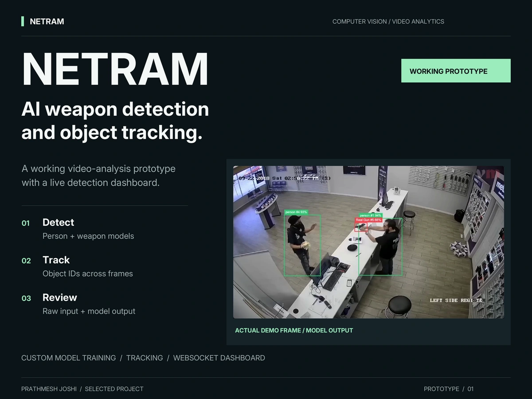Viewport: 532px width, 399px height.
Task: Click the 'person #4 93%' detection label
Action: [296, 212]
